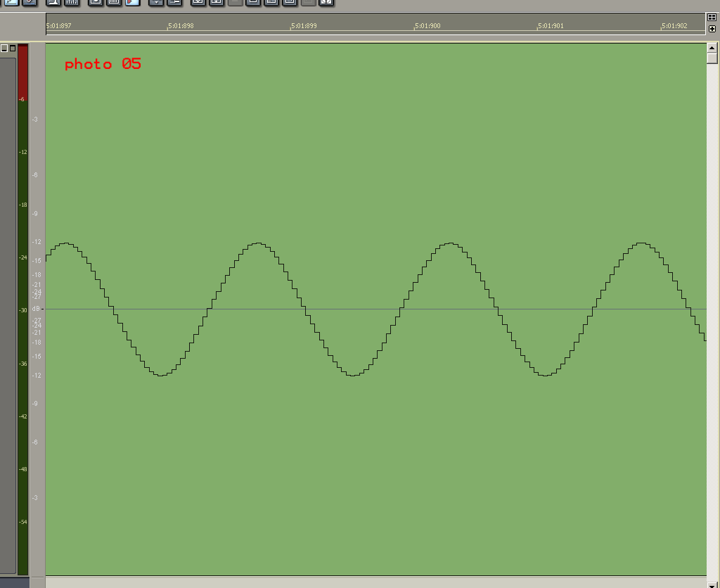Click the 5:01:897 marker on the ruler
Screen dimensions: 720x588
pos(58,26)
